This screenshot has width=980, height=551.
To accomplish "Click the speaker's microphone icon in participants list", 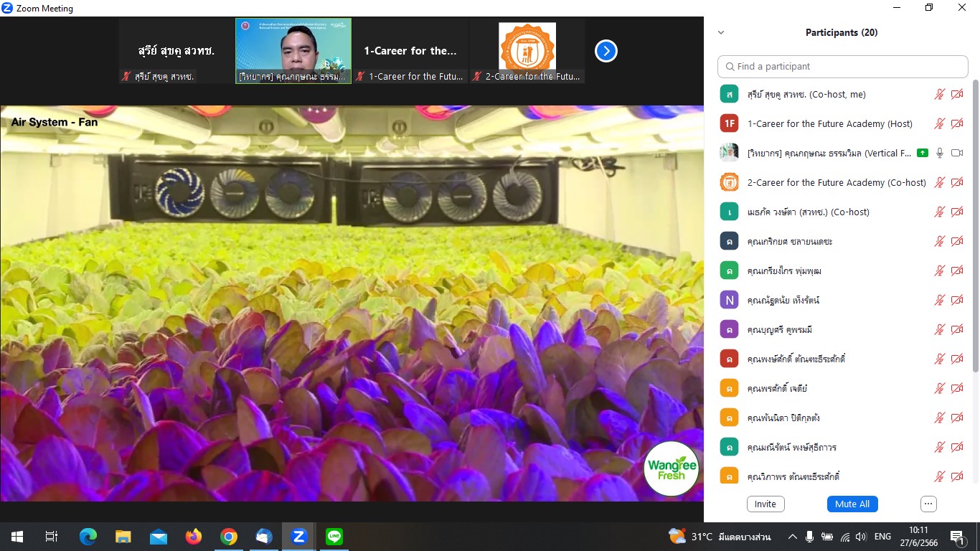I will point(940,153).
